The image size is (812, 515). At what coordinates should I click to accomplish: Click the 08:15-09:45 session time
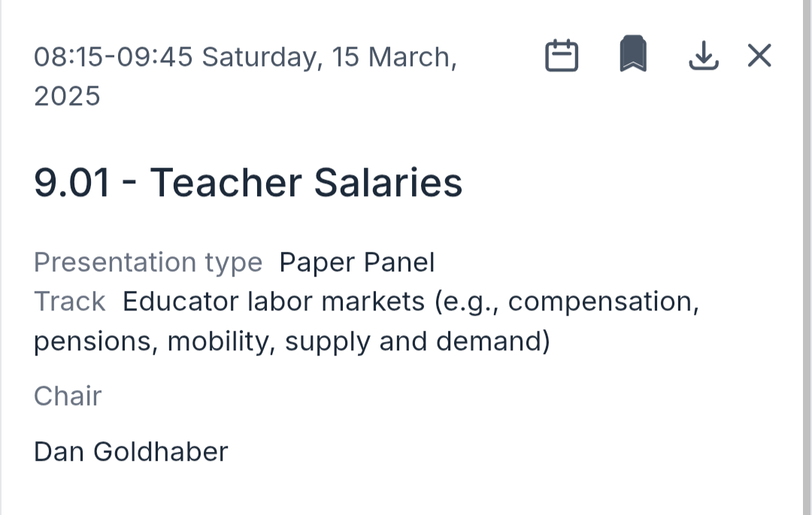(114, 57)
